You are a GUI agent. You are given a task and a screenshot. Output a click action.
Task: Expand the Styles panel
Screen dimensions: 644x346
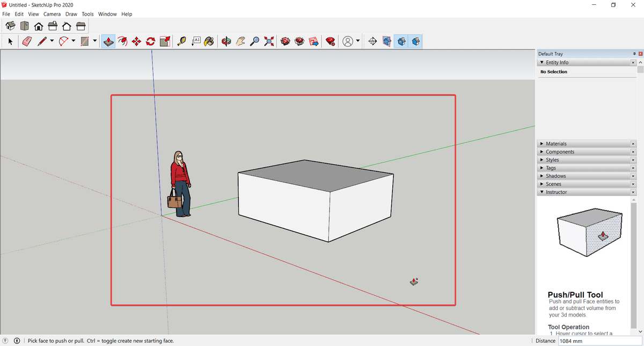click(541, 160)
